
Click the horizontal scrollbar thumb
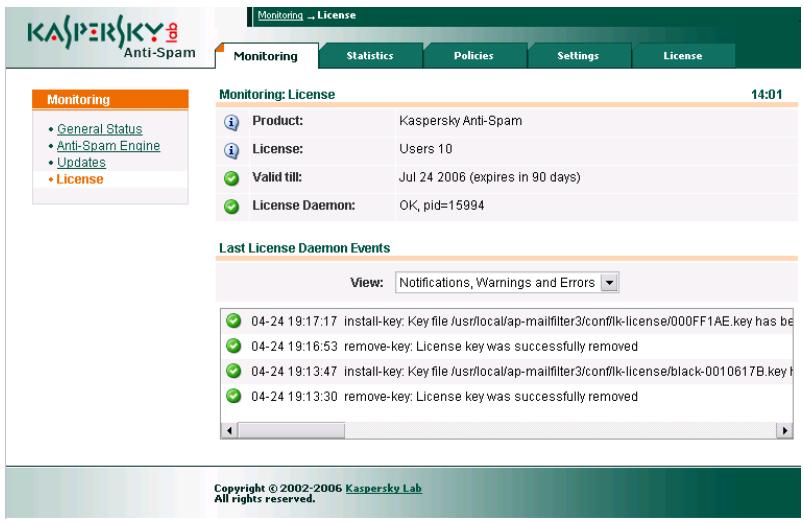(x=291, y=431)
